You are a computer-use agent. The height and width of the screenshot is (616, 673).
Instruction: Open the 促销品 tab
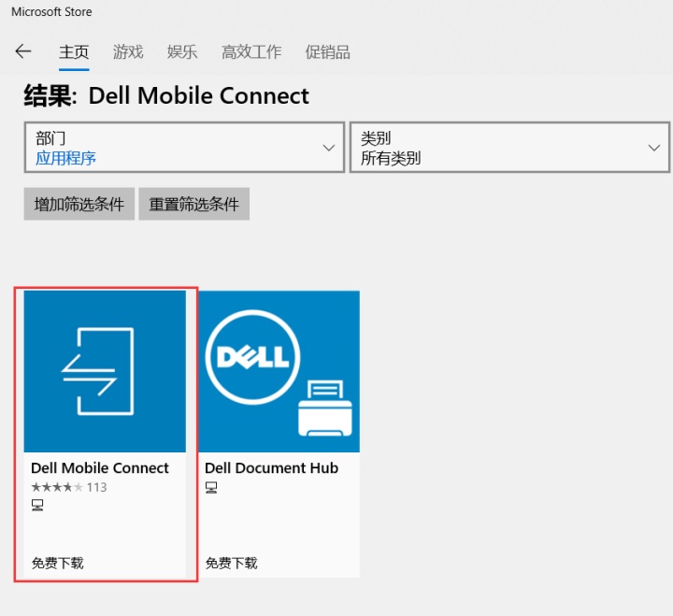tap(327, 52)
